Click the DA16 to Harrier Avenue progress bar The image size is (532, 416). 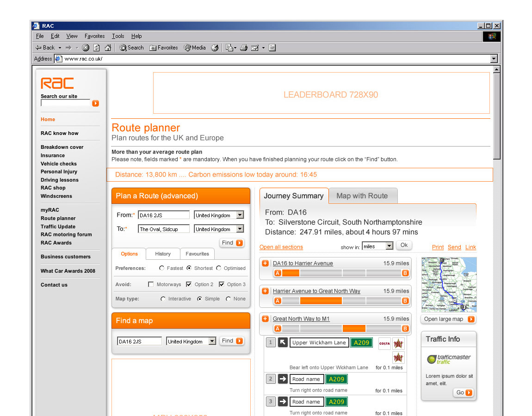[x=341, y=273]
